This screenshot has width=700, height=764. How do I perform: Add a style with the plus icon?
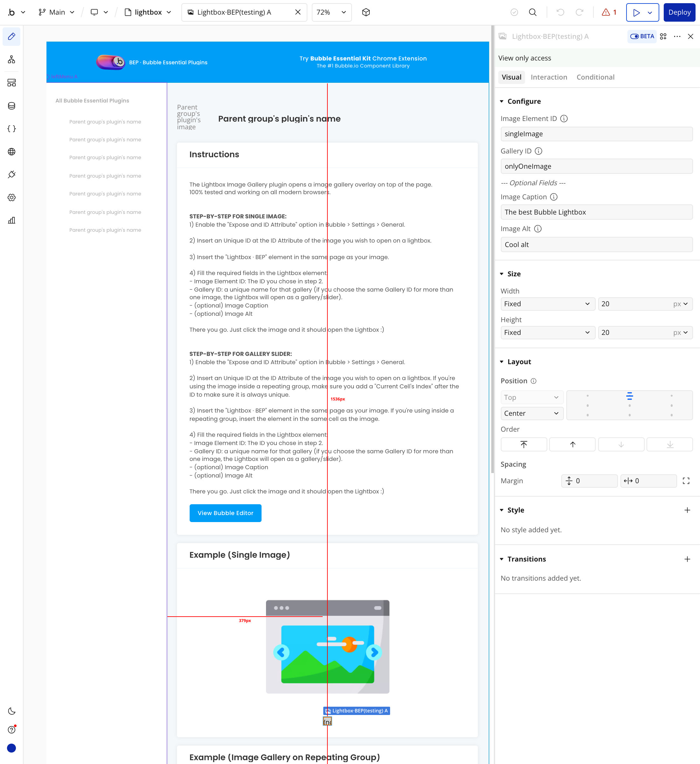click(687, 510)
